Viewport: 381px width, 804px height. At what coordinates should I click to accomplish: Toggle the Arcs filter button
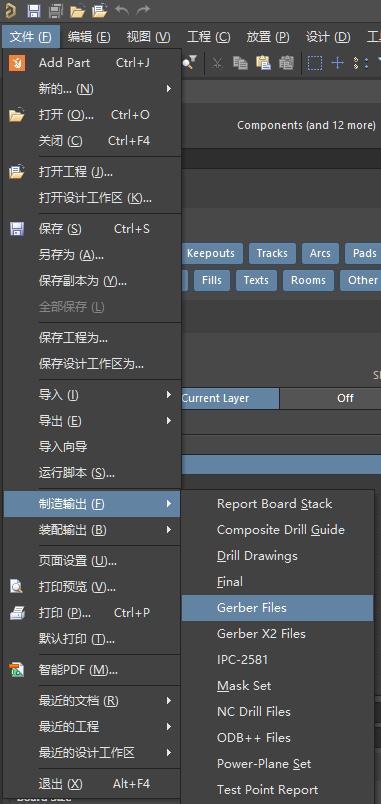coord(320,253)
